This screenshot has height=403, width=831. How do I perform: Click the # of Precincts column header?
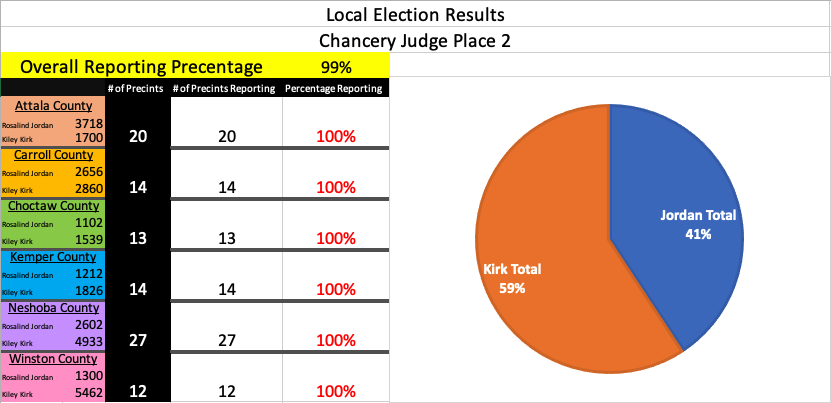pos(135,89)
